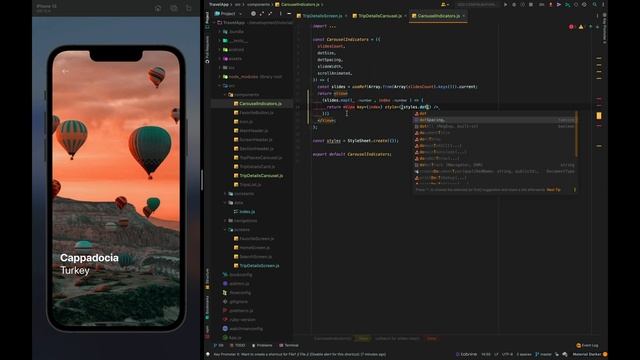The image size is (640, 360).
Task: Change the LF line separator in status bar
Action: 496,354
